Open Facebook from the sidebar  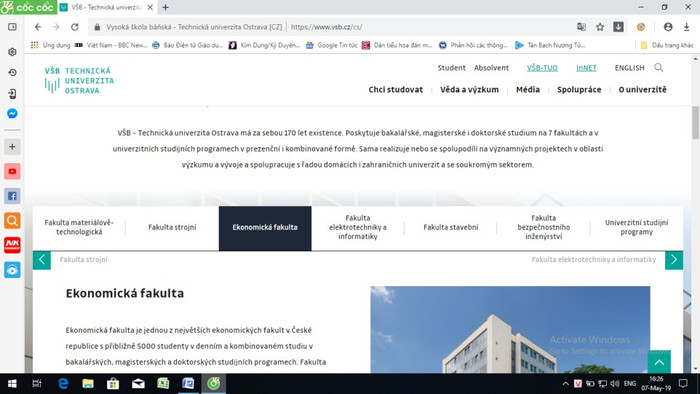click(x=12, y=196)
